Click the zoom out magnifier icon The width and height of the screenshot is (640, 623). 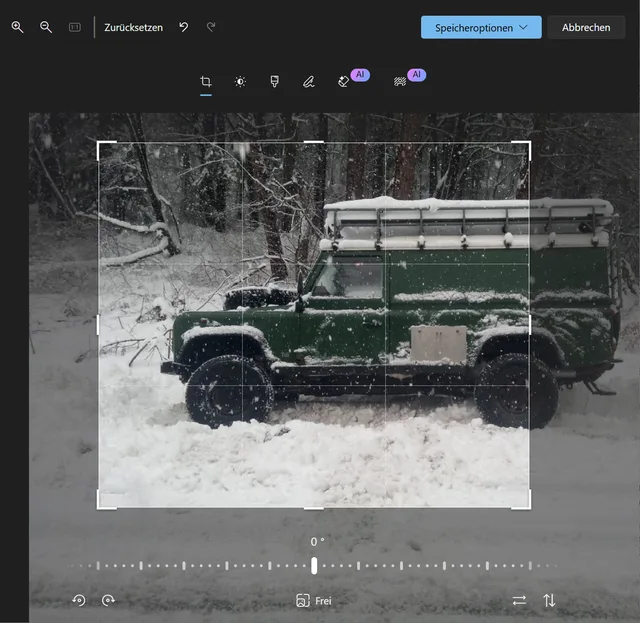(46, 27)
